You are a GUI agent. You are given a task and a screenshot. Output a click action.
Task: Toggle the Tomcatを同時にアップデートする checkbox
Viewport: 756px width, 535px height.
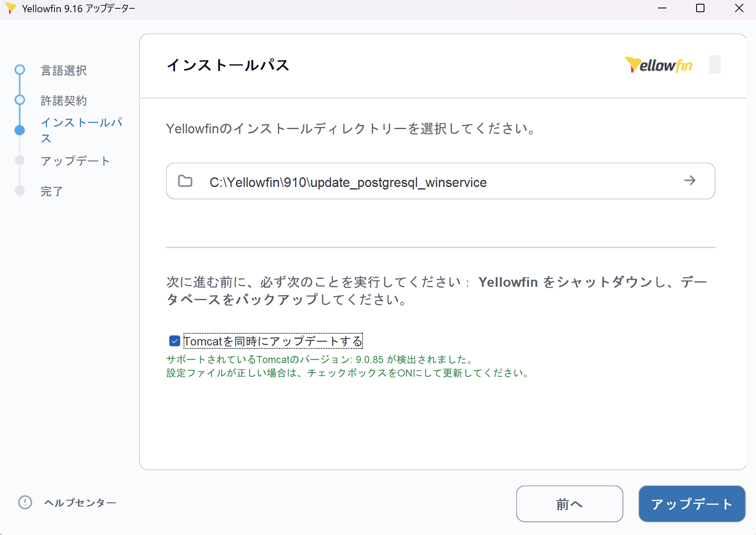pos(175,341)
